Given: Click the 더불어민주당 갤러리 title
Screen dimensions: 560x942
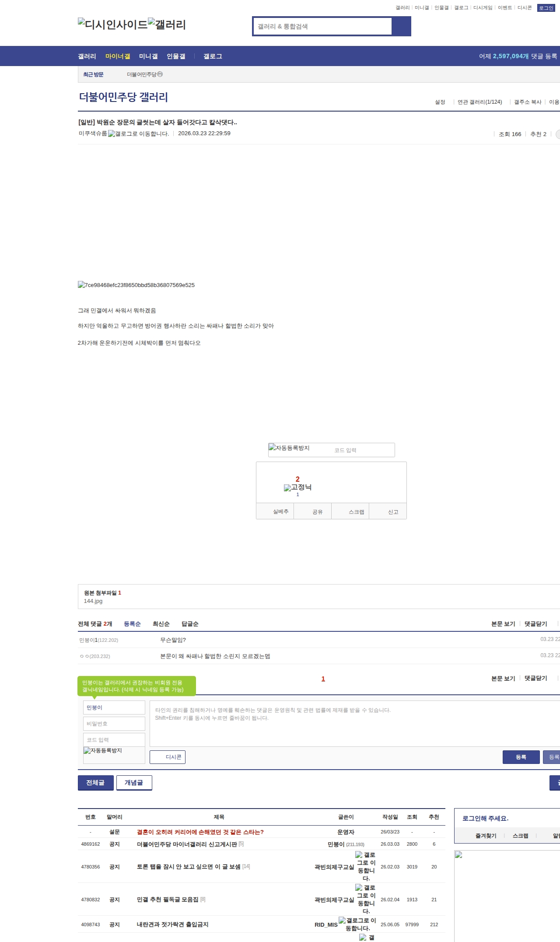Looking at the screenshot, I should click(123, 97).
